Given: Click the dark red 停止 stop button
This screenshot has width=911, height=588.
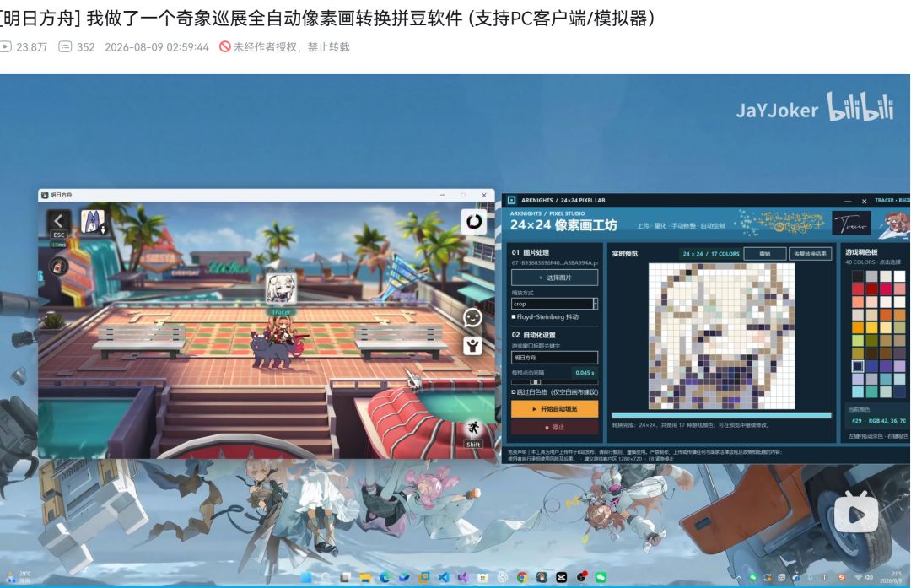Looking at the screenshot, I should coord(554,427).
